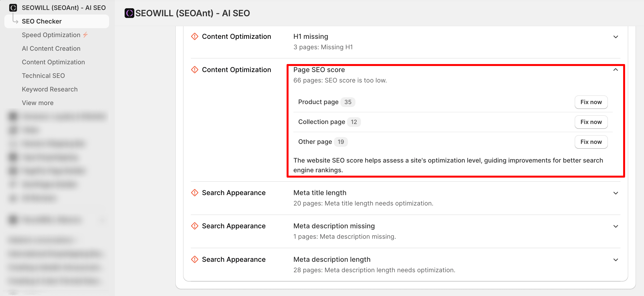Go to Technical SEO menu item
Image resolution: width=644 pixels, height=296 pixels.
click(x=43, y=75)
